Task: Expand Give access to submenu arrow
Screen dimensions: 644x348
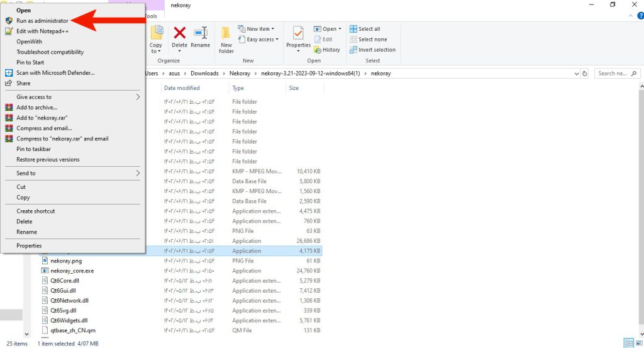Action: [138, 97]
